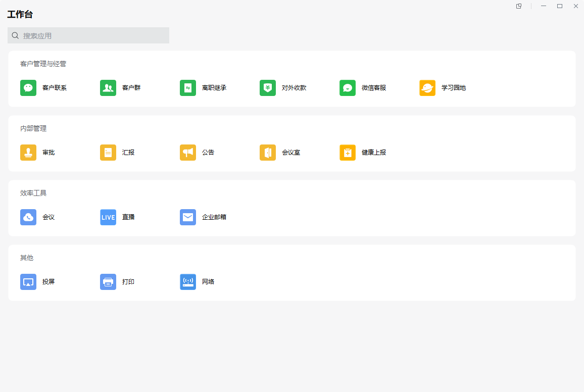Start the 会议 meeting app
This screenshot has height=392, width=584.
click(28, 217)
